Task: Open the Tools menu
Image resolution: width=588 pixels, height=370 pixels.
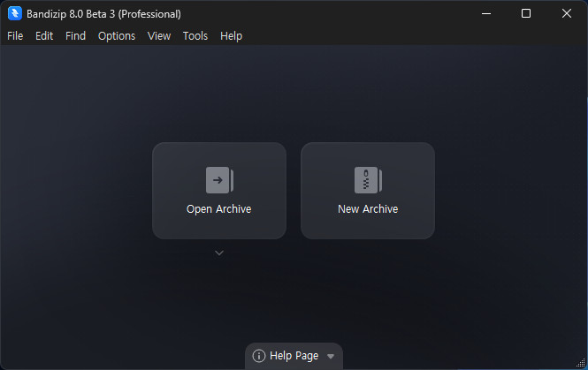Action: click(x=195, y=36)
